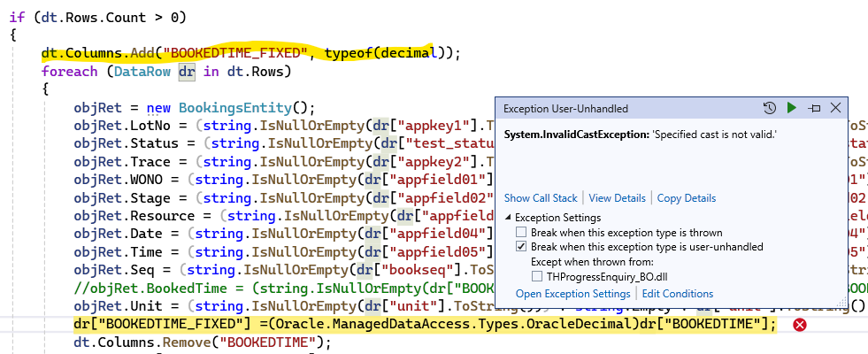868x354 pixels.
Task: Check the THProgressEnquiry_BO.dll exception checkbox
Action: pos(536,276)
